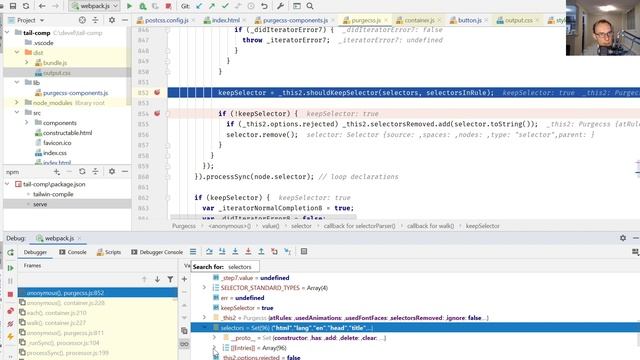Image resolution: width=640 pixels, height=360 pixels.
Task: Open Evaluate Expression calculator icon
Action: pyautogui.click(x=304, y=252)
